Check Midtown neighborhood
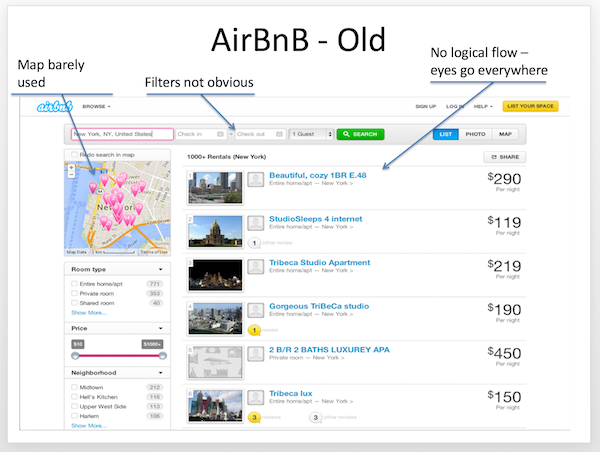This screenshot has height=452, width=600. 74,387
